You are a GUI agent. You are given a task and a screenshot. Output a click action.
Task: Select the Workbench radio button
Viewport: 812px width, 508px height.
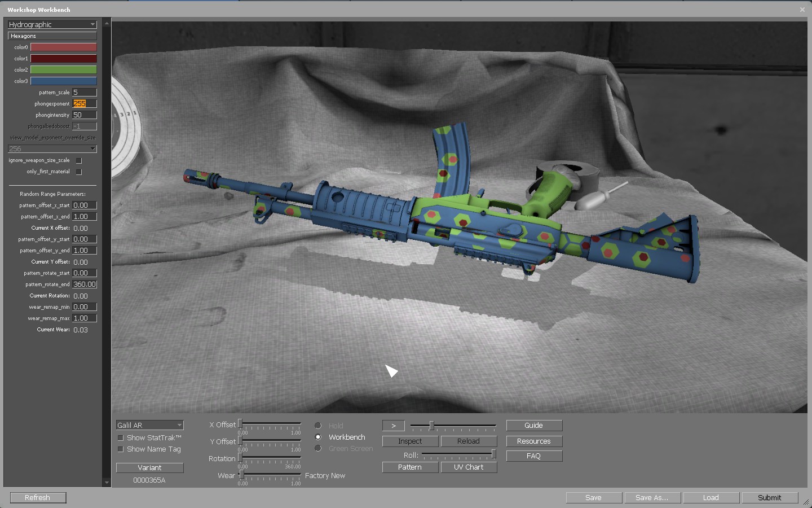coord(318,437)
